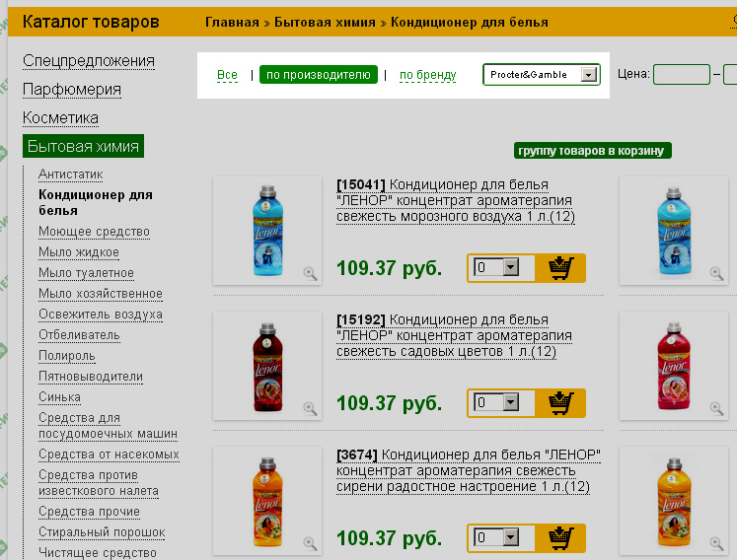
Task: Go to Главная in breadcrumb
Action: pos(232,22)
